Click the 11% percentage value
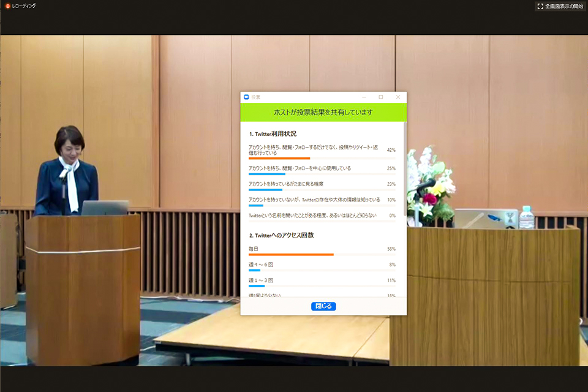The height and width of the screenshot is (392, 588). tap(391, 280)
